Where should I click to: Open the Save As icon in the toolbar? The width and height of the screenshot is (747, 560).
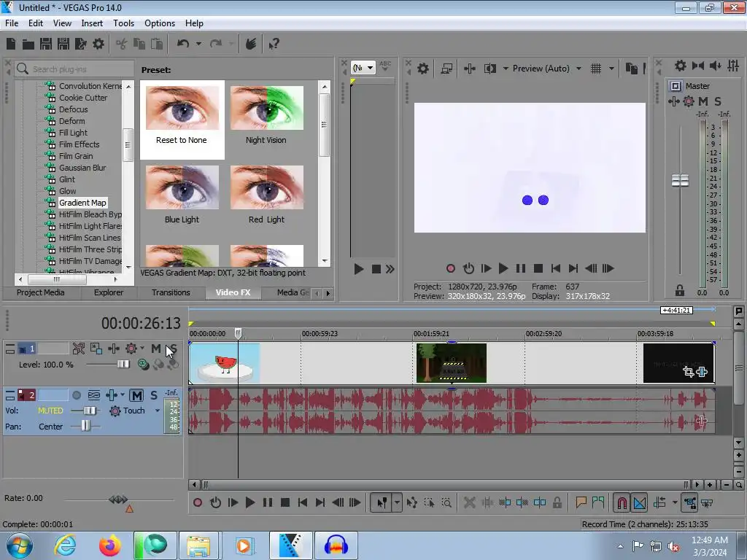pos(63,44)
